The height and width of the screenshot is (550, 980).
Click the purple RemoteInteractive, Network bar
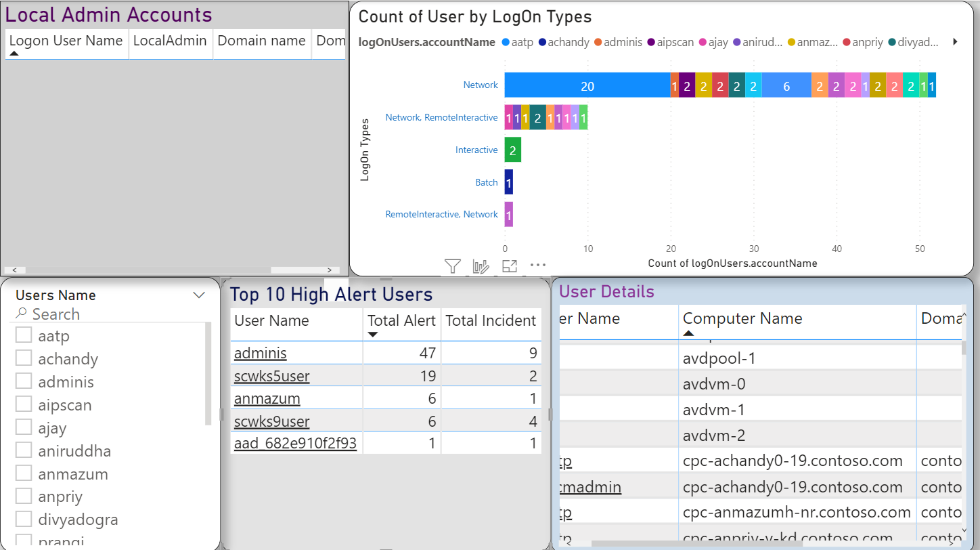tap(509, 215)
